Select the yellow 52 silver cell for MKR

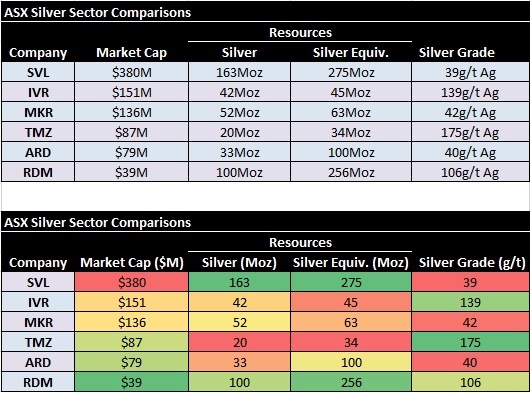(239, 322)
